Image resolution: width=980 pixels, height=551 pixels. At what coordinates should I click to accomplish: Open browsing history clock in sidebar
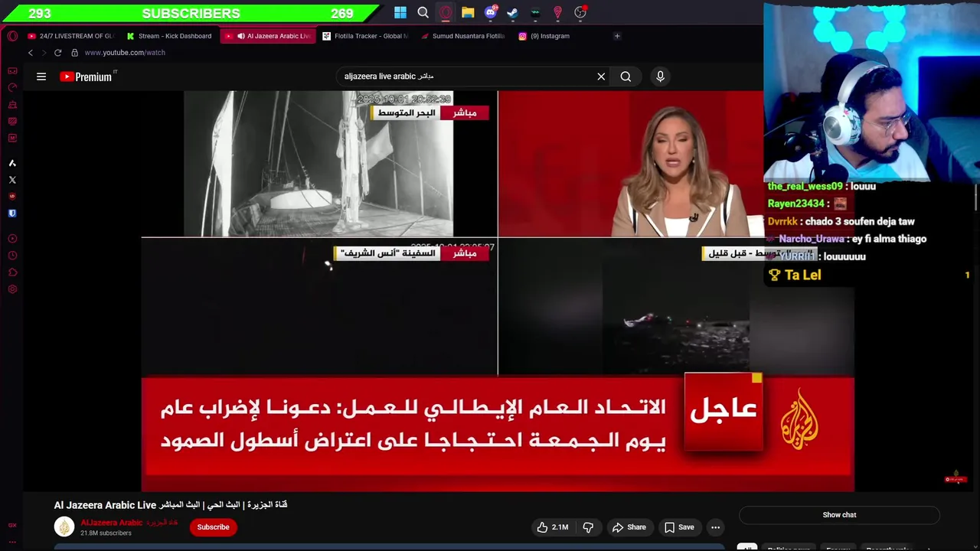(12, 256)
